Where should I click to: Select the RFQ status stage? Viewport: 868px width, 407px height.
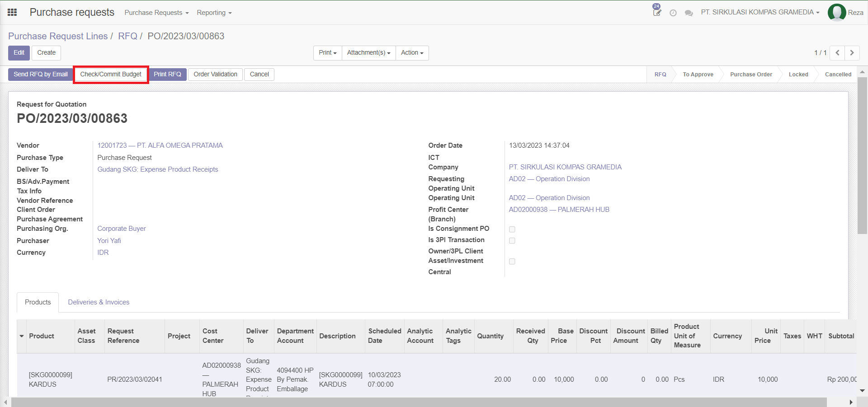tap(660, 75)
